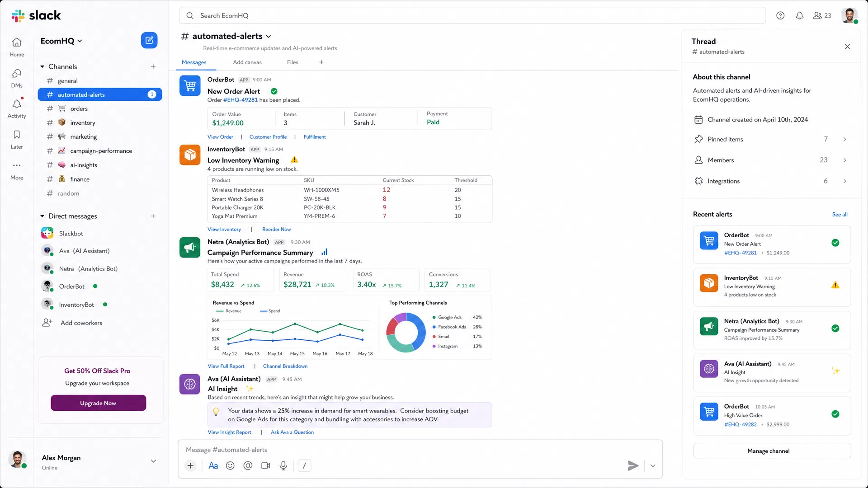Click the Reorder Now link
868x488 pixels.
[276, 230]
